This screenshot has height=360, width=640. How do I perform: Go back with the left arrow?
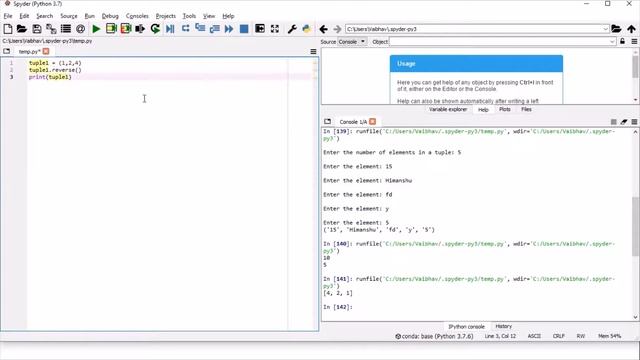tap(324, 29)
